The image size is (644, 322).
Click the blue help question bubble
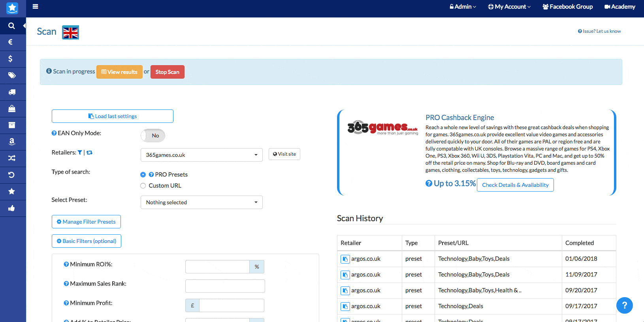(x=624, y=305)
